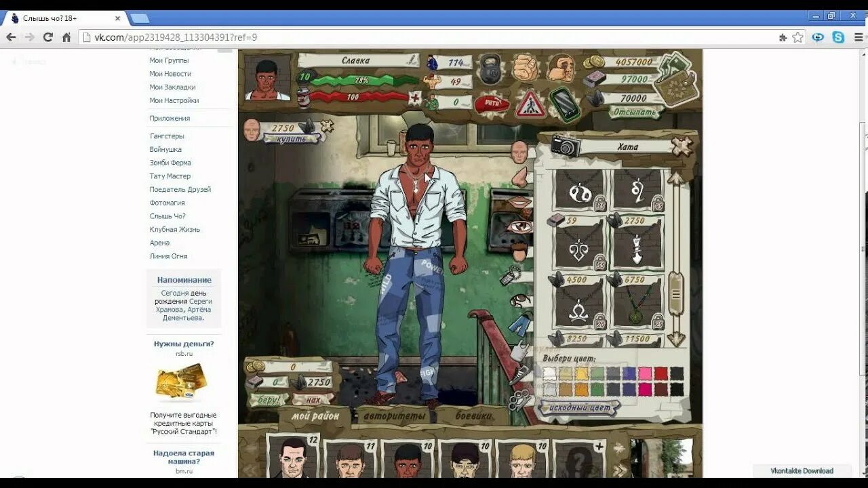Reload the page
Screen dimensions: 868x488
[x=47, y=37]
